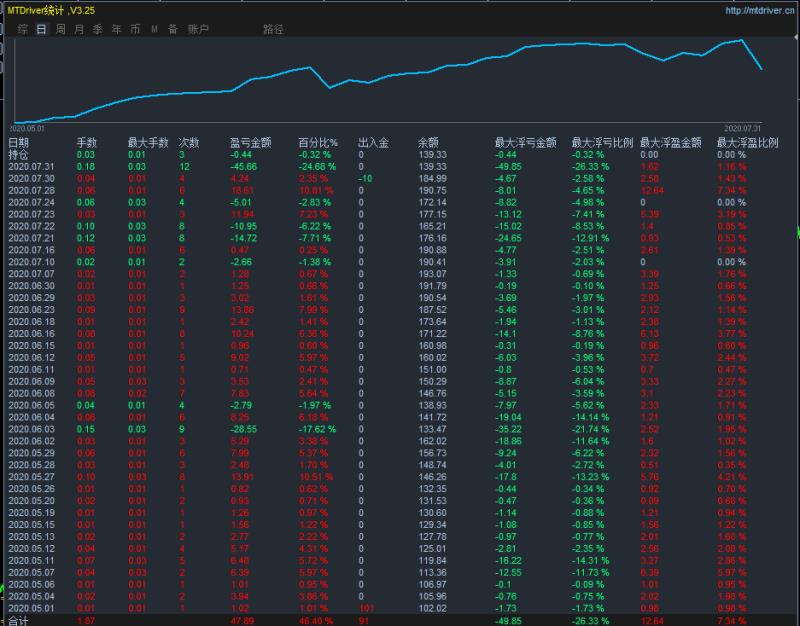Click the 139.33 balance in 2020.07.31 row
The width and height of the screenshot is (800, 626).
coord(432,166)
